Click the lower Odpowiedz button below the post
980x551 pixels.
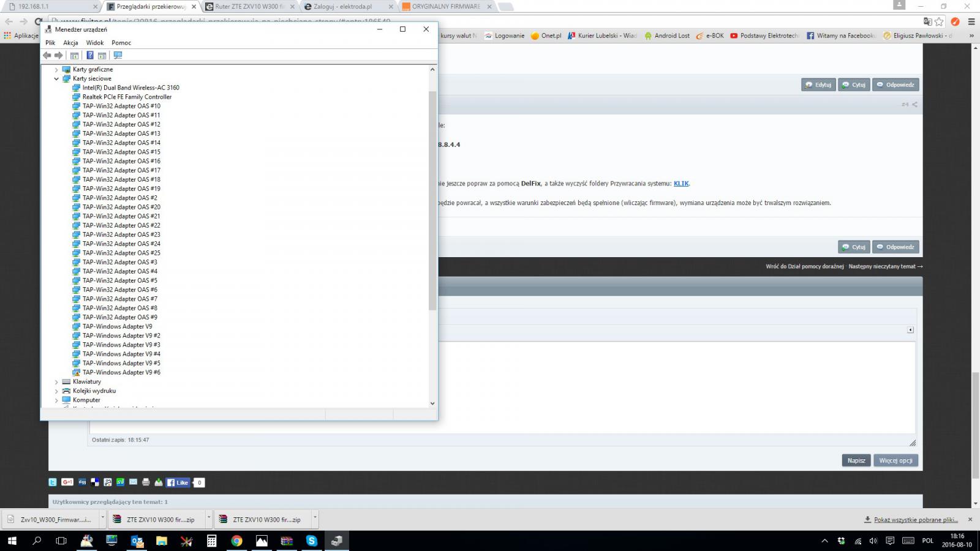tap(895, 247)
